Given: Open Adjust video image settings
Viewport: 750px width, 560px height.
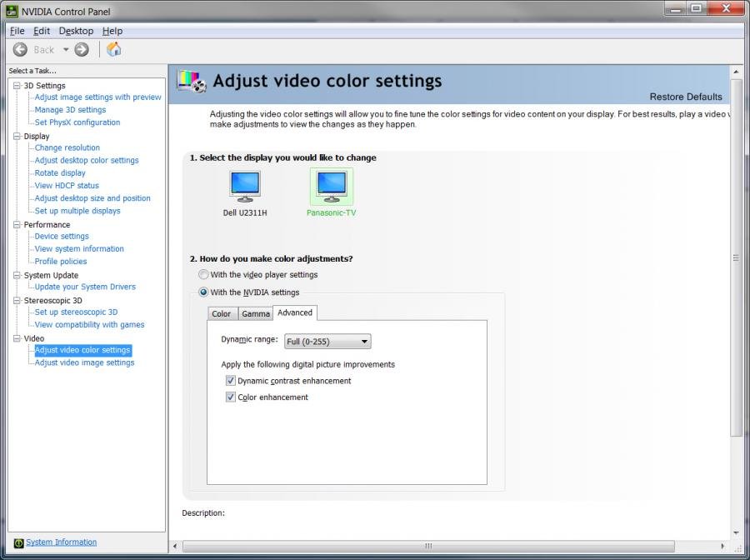Looking at the screenshot, I should pos(84,362).
